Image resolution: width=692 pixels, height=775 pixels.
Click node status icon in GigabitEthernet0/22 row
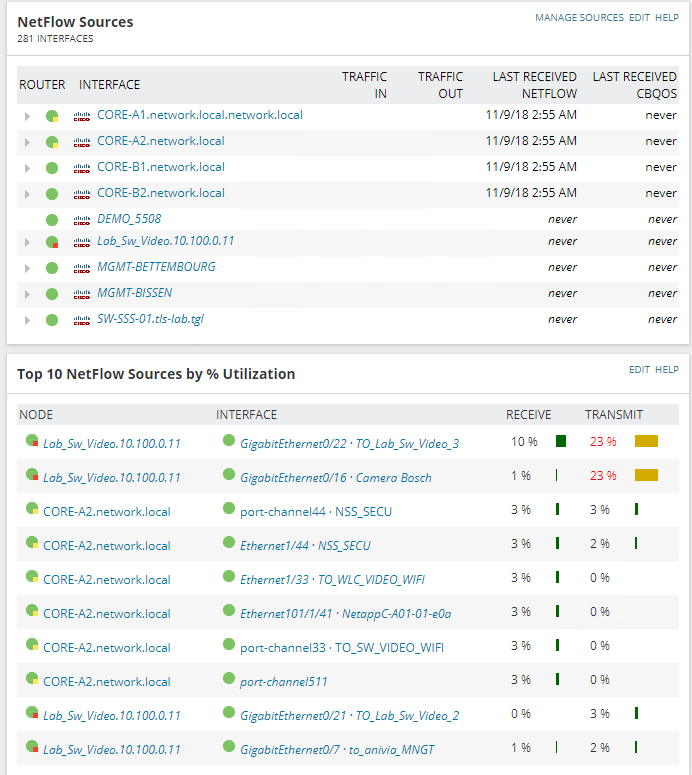[x=32, y=440]
